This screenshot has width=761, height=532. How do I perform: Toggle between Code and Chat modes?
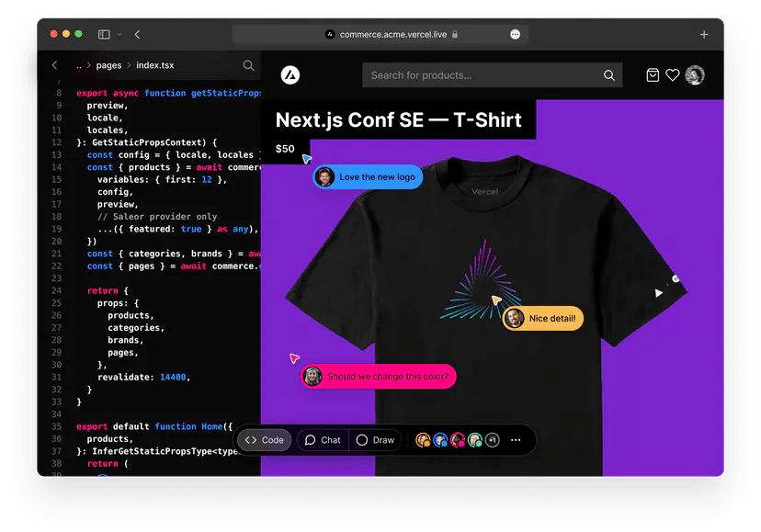point(323,440)
